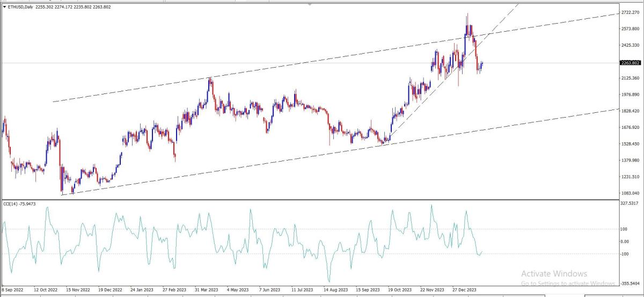Select the 1379.980 price axis label
The width and height of the screenshot is (644, 297).
(x=631, y=161)
